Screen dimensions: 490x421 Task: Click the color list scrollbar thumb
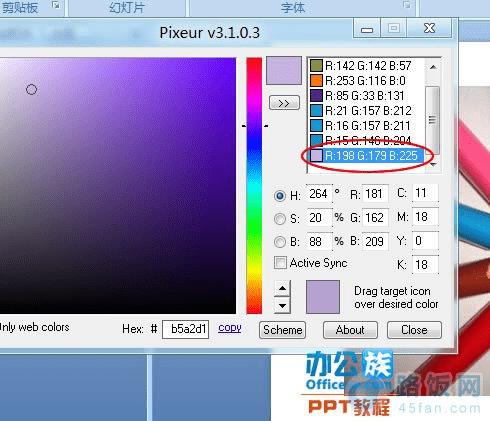(x=432, y=120)
